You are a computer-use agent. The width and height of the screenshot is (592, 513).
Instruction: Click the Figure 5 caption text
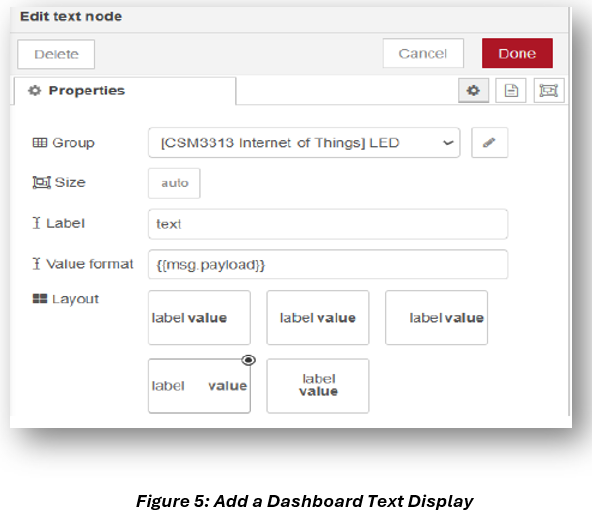304,501
